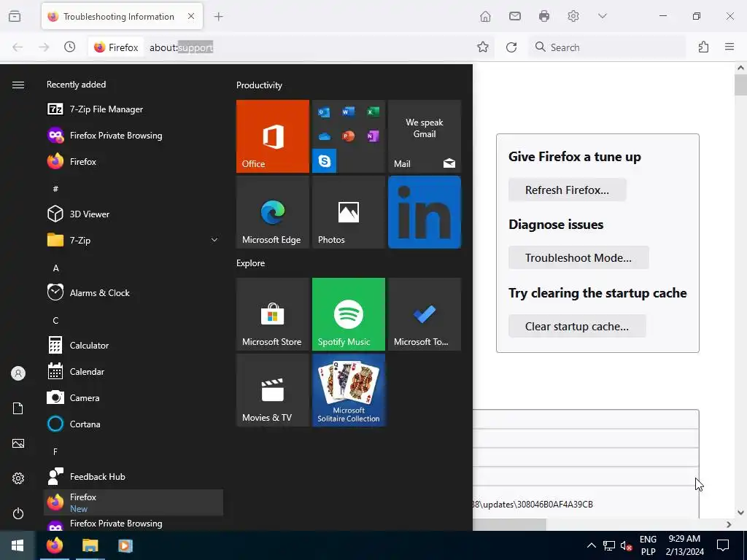
Task: Open Calendar app from list
Action: pyautogui.click(x=133, y=371)
